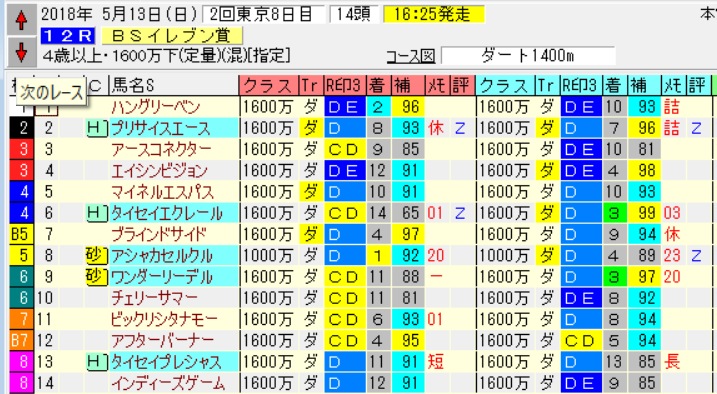
Task: Click H mark beside タイセイプレシャス
Action: (x=97, y=362)
